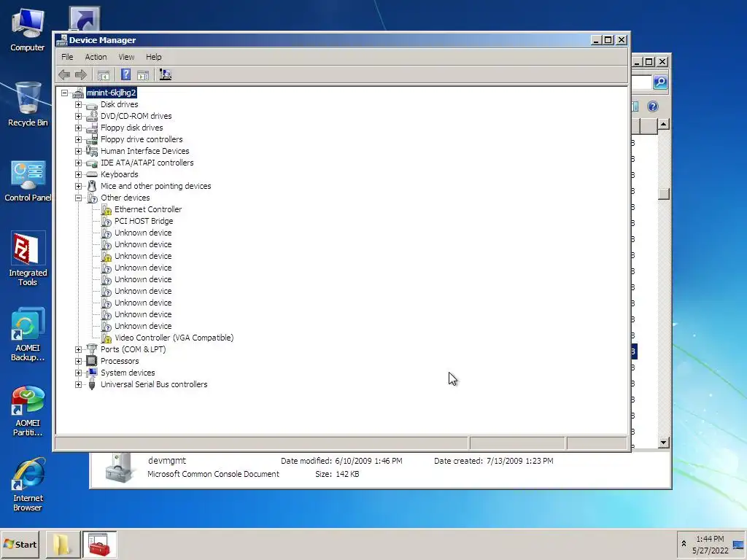Collapse the Other devices node
747x560 pixels.
tap(78, 198)
